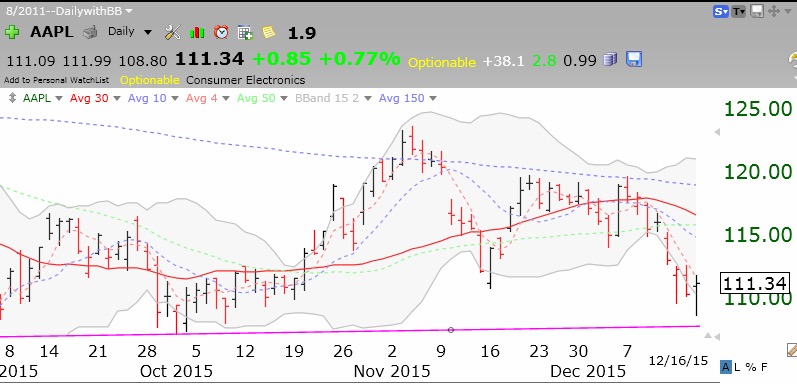
Task: Click Add to Personal WatchList link
Action: (x=56, y=80)
